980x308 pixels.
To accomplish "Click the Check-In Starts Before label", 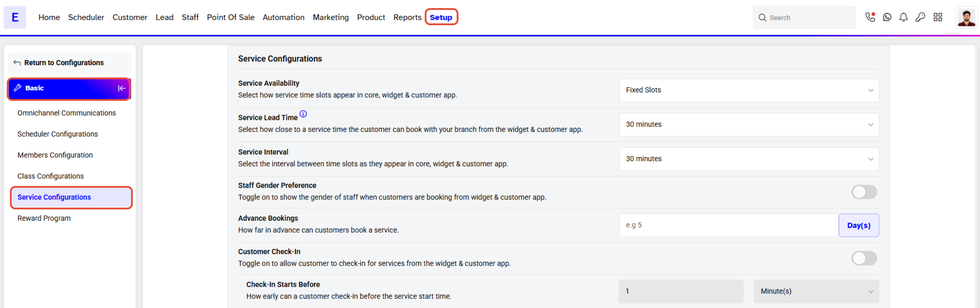I will click(x=283, y=285).
